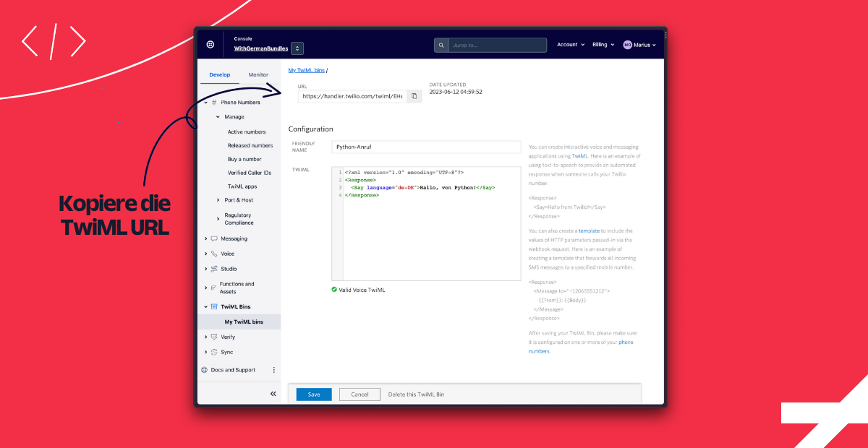Expand the Sync section chevron
The height and width of the screenshot is (448, 868).
coord(205,352)
